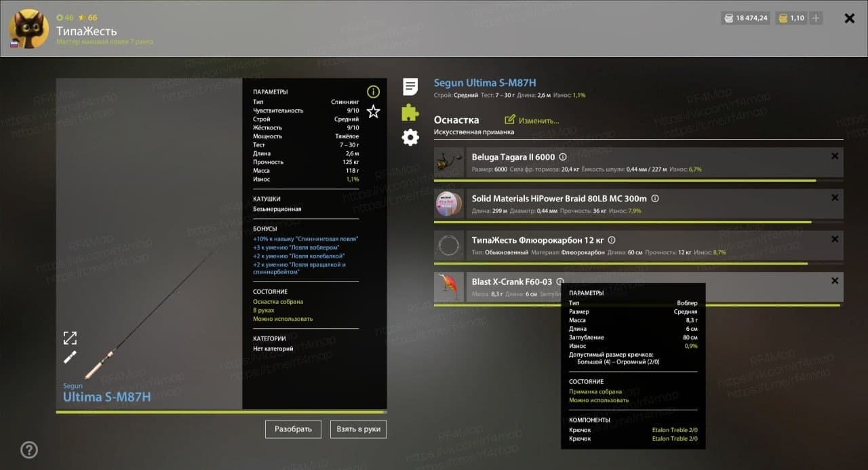Screen dimensions: 868x470
Task: Click the wear bar under the Beluga reel row
Action: (639, 180)
